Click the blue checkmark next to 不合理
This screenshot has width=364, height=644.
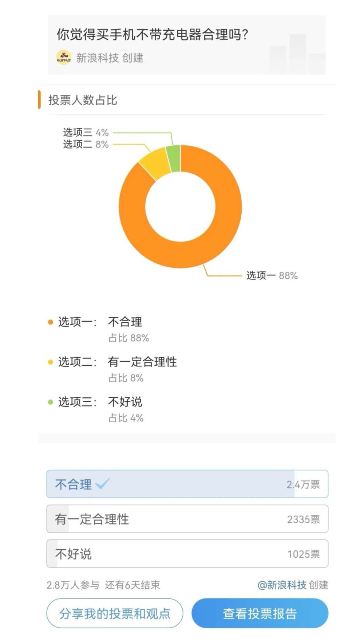[x=102, y=484]
